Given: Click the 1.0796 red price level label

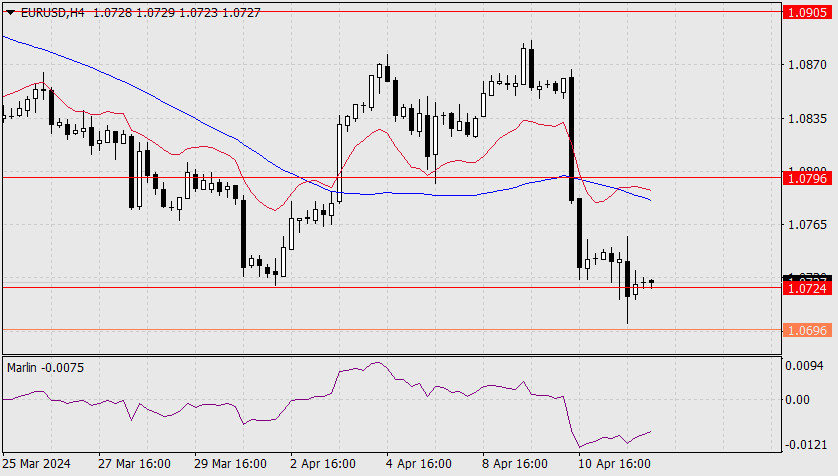Looking at the screenshot, I should [x=807, y=178].
